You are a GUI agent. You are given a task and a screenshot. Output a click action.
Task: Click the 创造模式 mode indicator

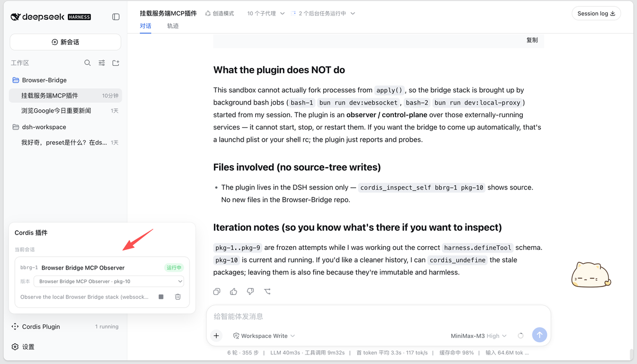click(x=219, y=13)
